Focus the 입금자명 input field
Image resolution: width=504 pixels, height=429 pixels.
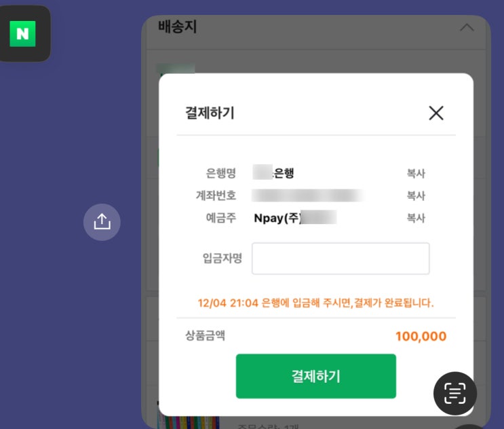point(341,259)
